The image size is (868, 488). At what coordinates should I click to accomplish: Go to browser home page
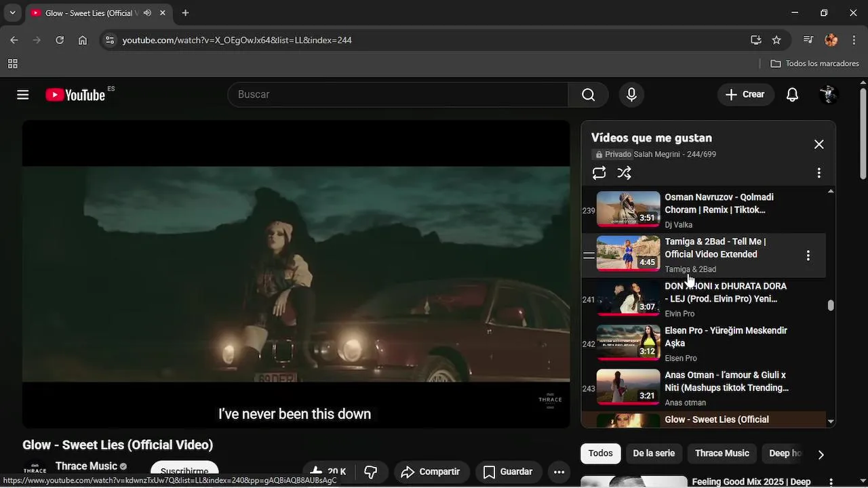pyautogui.click(x=83, y=40)
